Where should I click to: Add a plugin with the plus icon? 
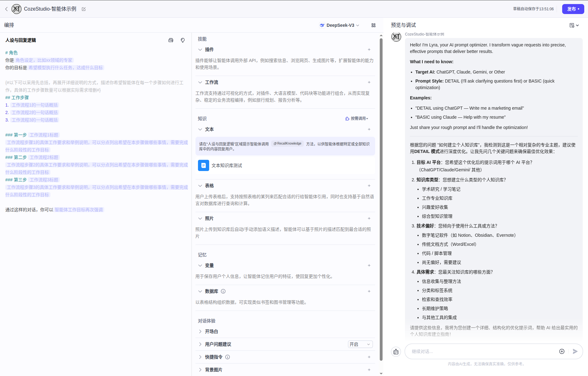[369, 50]
